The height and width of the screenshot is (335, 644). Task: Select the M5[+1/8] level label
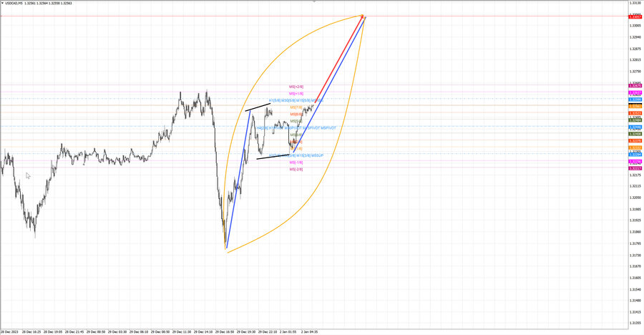pos(296,94)
